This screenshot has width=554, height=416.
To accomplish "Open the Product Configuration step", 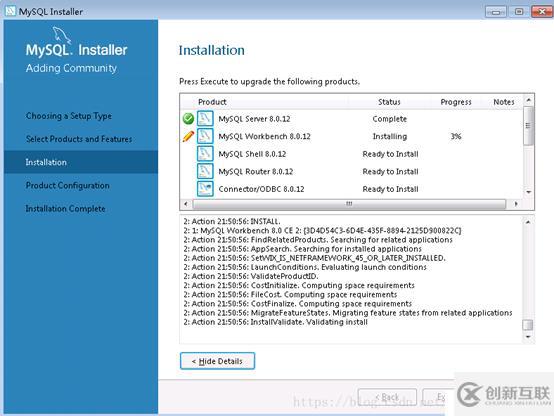I will click(x=67, y=185).
